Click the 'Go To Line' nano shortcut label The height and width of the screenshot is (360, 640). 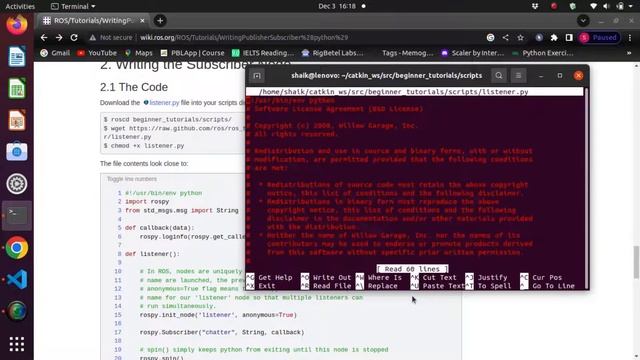553,286
